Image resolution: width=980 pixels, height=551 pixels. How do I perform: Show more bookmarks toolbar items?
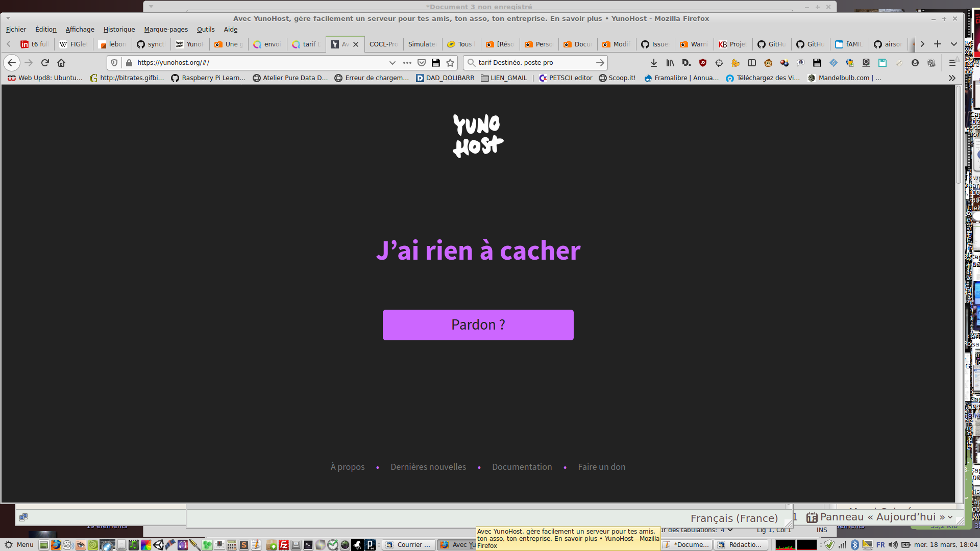click(x=952, y=78)
